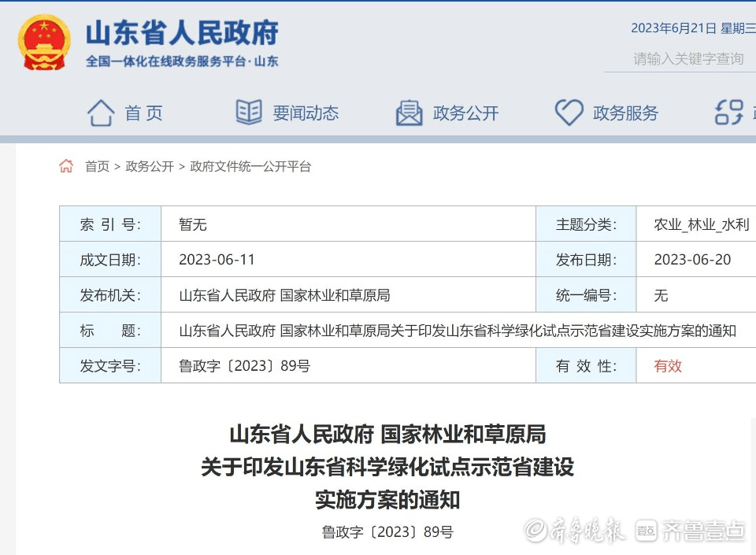Open the 首 页 navigation menu item

point(143,113)
